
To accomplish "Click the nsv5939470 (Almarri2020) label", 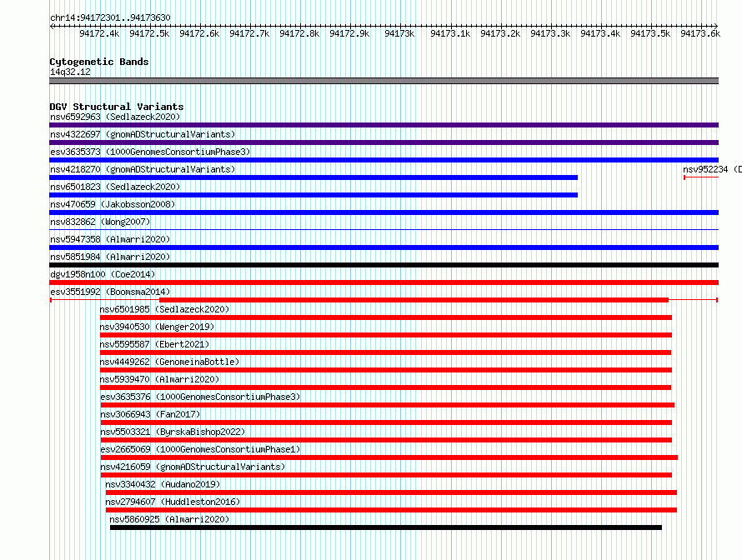I will (x=159, y=379).
